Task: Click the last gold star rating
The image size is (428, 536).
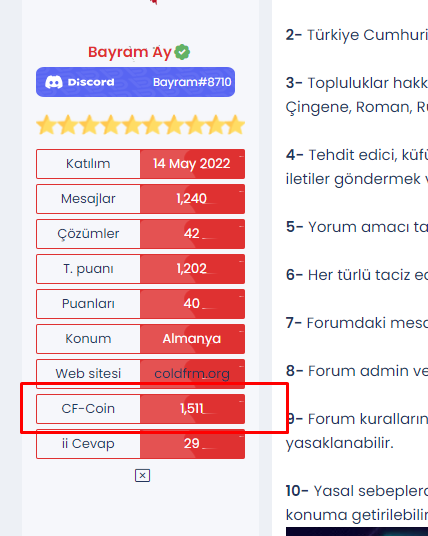Action: (235, 125)
